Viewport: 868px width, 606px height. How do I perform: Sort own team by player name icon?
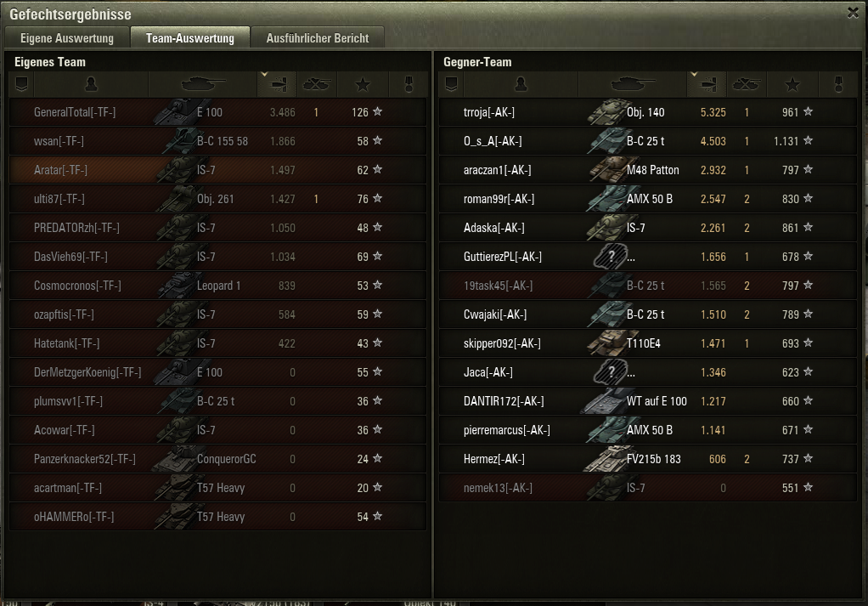tap(91, 84)
